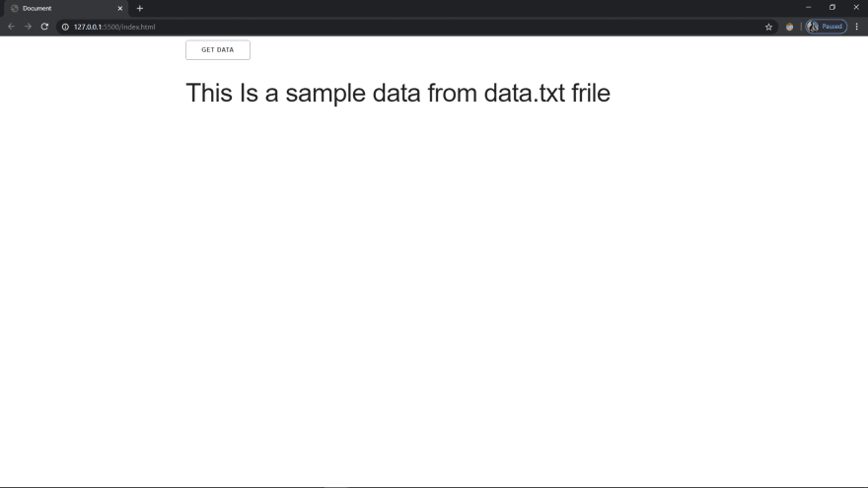Minimize the browser window
The image size is (868, 488).
pos(808,8)
